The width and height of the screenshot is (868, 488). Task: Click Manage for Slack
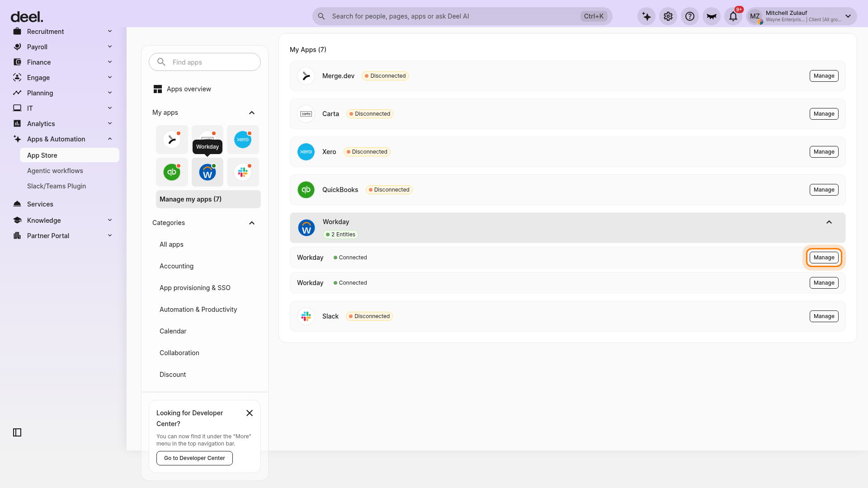[x=824, y=316]
